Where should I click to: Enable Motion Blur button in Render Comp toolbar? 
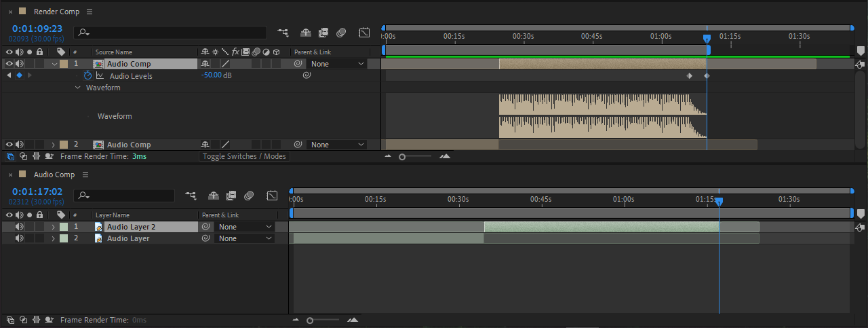pyautogui.click(x=341, y=33)
